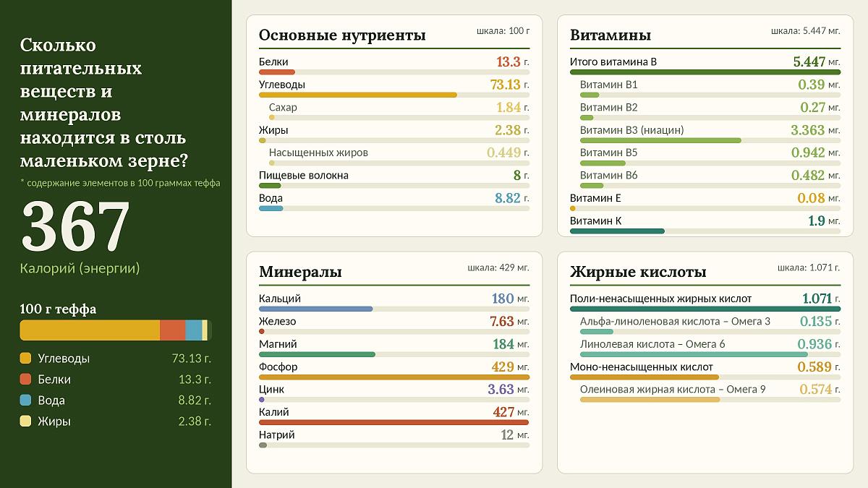Click the 8.82 value for Вода in the nutrients card

pyautogui.click(x=508, y=198)
